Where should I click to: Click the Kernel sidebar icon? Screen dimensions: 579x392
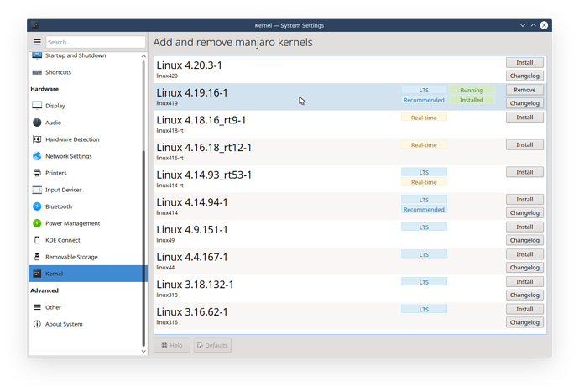pos(37,274)
